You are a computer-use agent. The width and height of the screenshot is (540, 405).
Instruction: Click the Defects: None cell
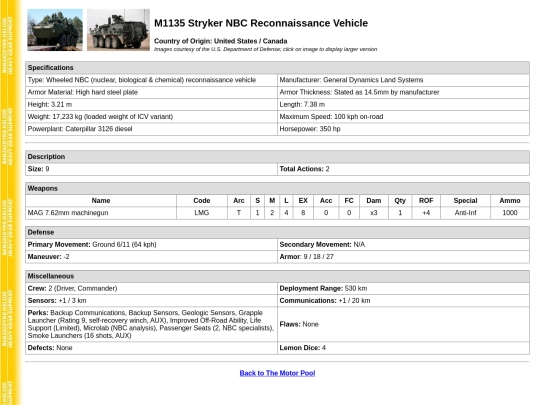151,348
